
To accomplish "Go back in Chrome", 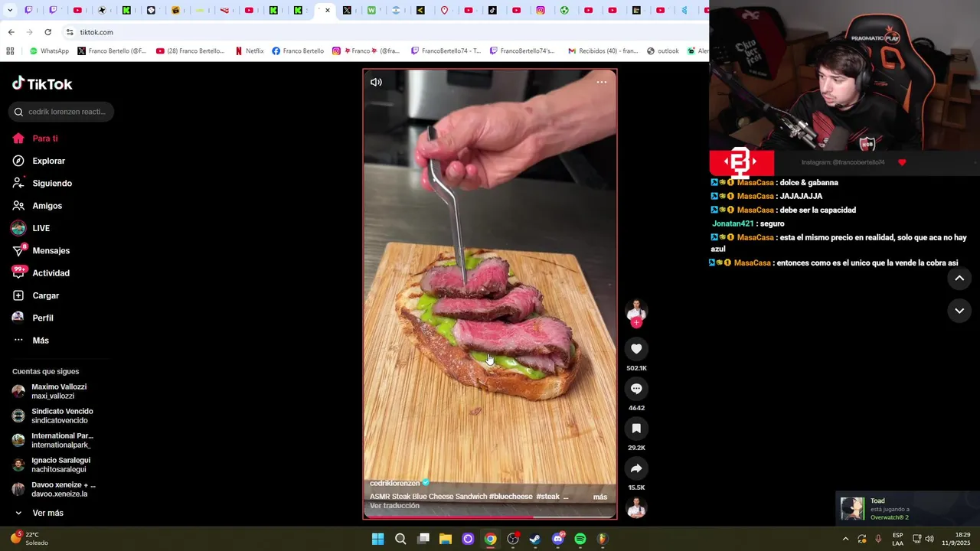I will 11,32.
